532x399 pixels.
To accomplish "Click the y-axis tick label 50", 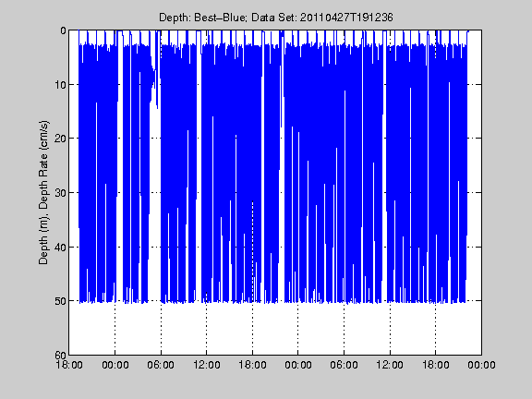I will 60,301.
